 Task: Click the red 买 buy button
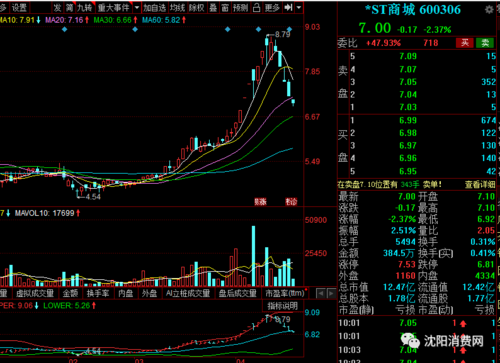465,43
